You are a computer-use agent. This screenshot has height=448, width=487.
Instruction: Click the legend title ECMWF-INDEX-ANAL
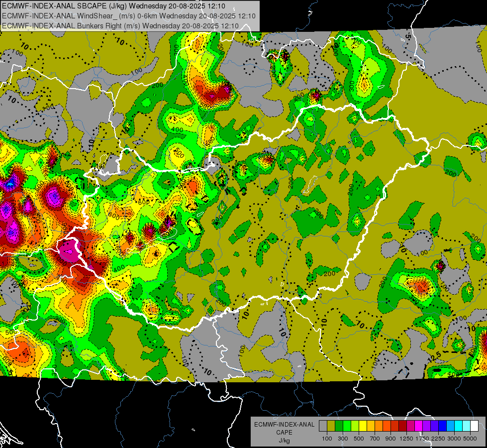click(284, 425)
